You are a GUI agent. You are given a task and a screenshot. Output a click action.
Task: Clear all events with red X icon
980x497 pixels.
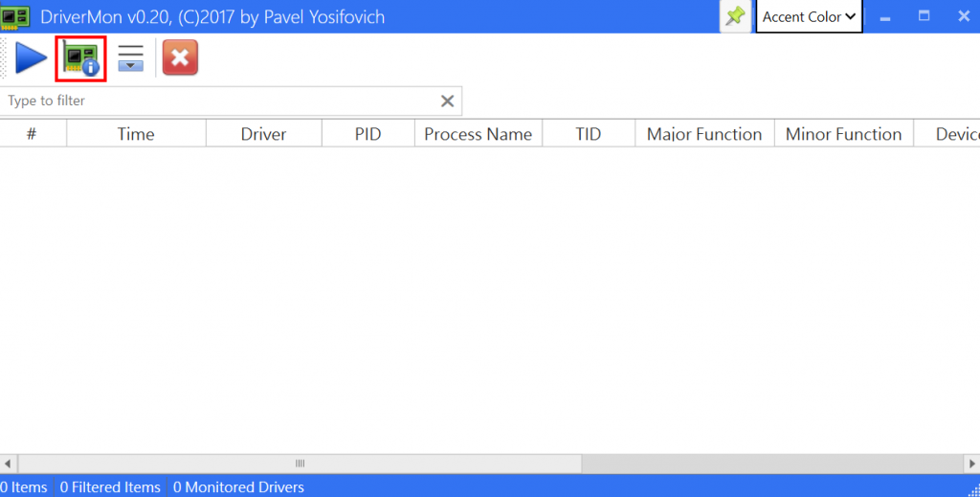click(x=180, y=57)
